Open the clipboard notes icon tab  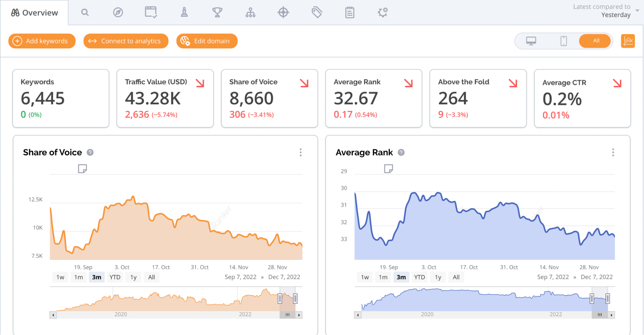coord(350,13)
